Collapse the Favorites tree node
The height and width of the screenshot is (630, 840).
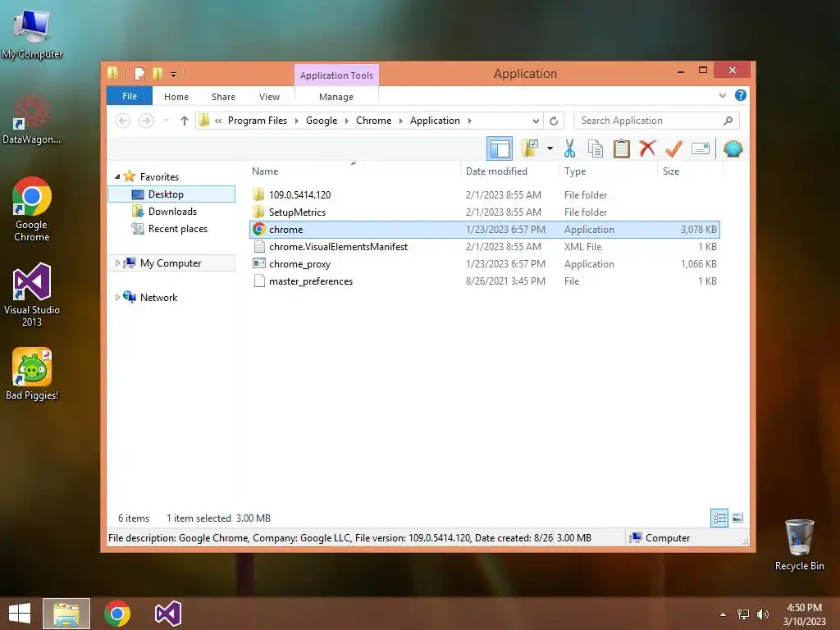(x=117, y=176)
